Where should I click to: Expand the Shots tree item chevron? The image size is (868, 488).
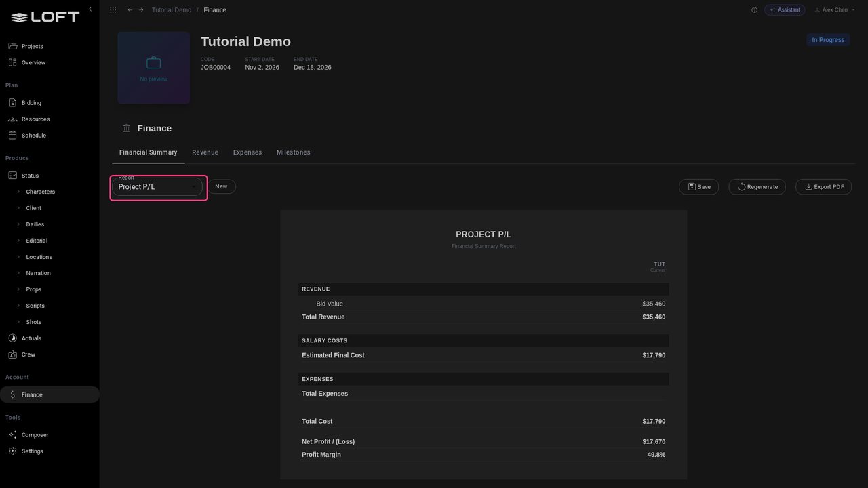point(18,322)
